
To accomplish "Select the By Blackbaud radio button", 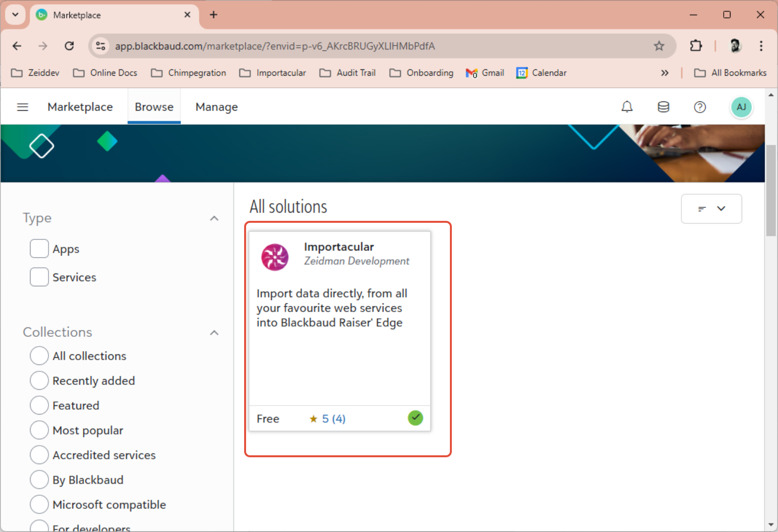I will click(x=39, y=480).
